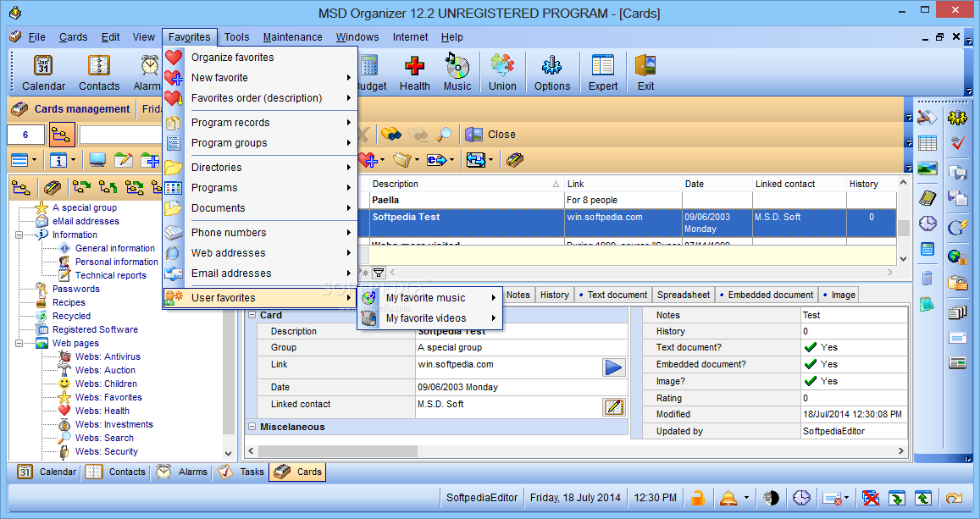
Task: Click the bell alarm icon in status bar
Action: pyautogui.click(x=728, y=498)
